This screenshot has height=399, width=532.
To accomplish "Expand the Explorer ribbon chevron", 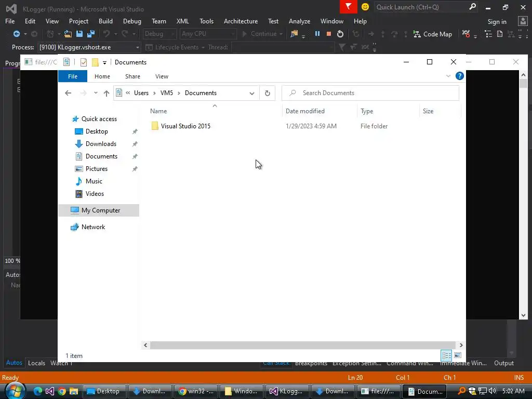I will [448, 76].
